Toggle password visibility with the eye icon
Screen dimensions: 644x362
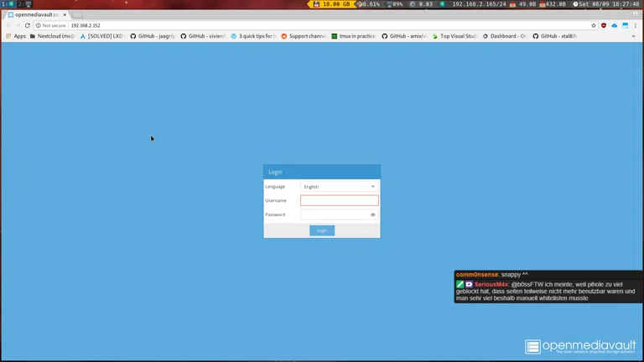(373, 215)
